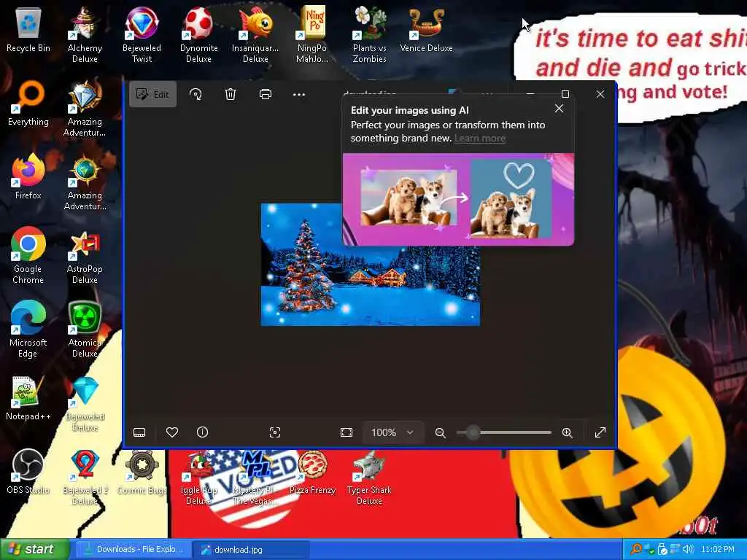The image size is (747, 560).
Task: Select the Mystery PI Vegas desktop shortcut
Action: 255,477
